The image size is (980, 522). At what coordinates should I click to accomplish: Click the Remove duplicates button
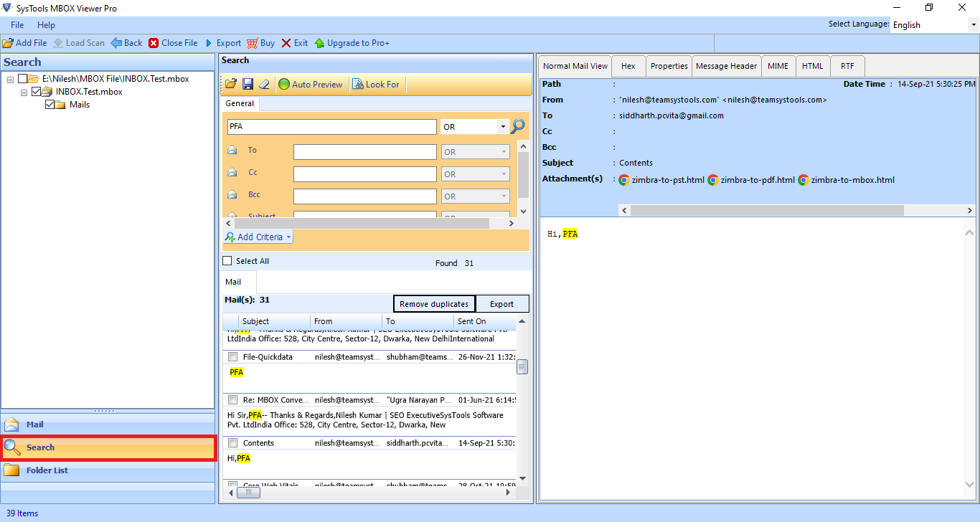(x=434, y=304)
